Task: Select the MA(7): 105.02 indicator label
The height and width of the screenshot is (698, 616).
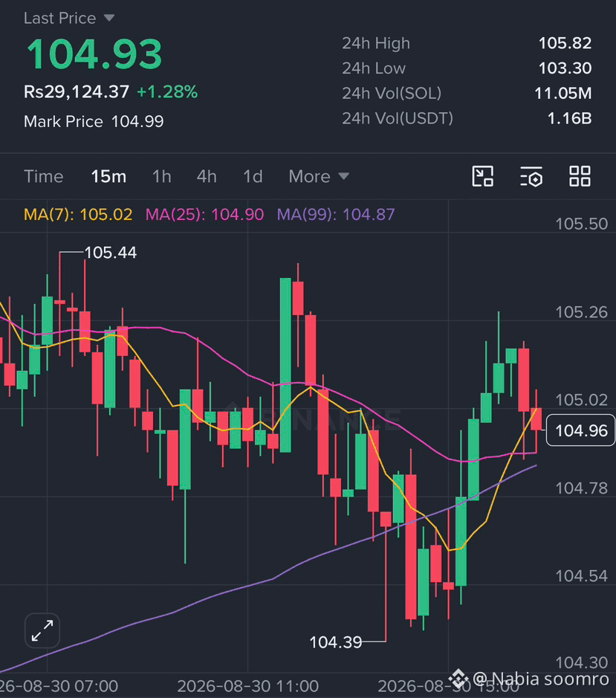Action: (78, 215)
